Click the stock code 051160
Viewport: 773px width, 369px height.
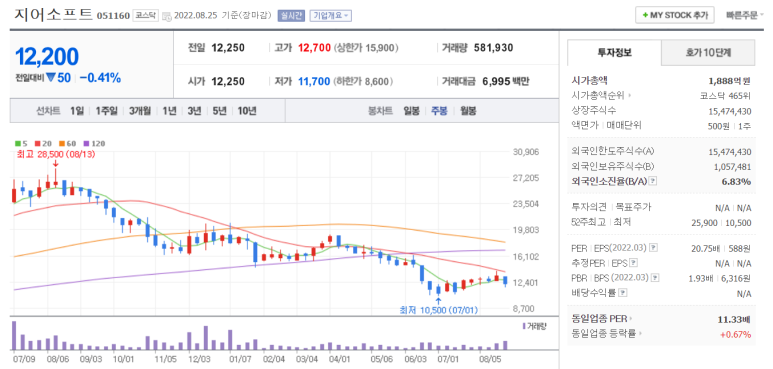(x=113, y=16)
